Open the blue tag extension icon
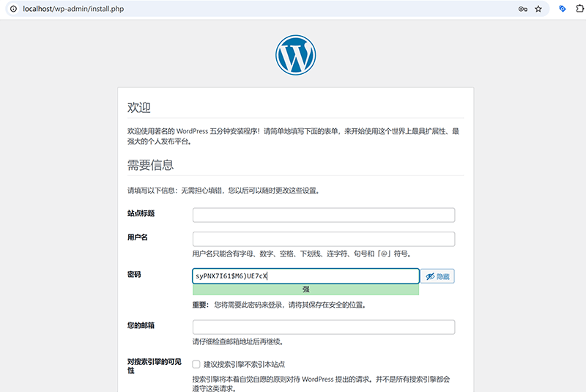This screenshot has width=586, height=392. (562, 9)
